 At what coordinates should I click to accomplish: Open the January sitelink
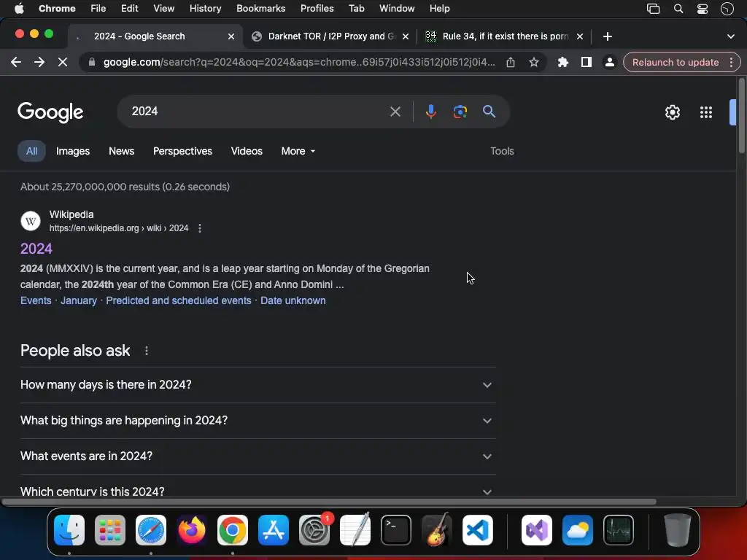point(79,300)
